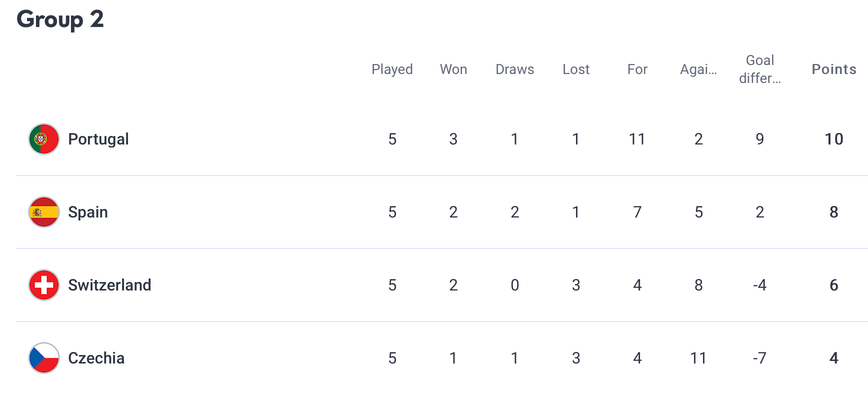Open the Czechia team link

[96, 358]
